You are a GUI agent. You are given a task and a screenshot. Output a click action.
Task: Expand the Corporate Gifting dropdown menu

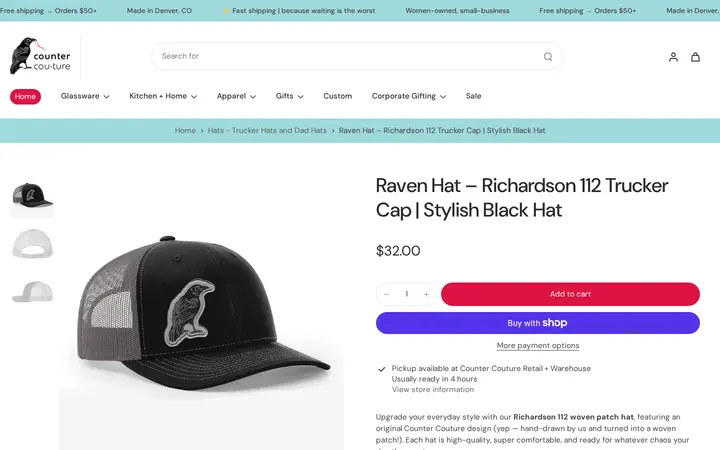point(409,96)
